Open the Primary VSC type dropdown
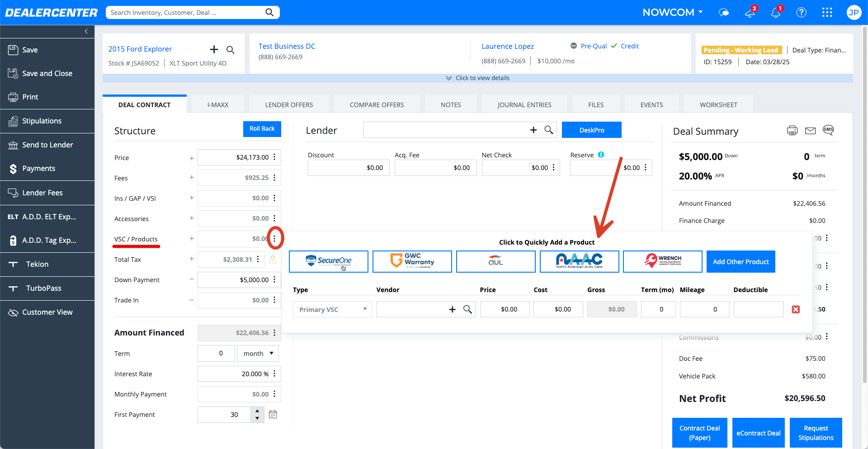The height and width of the screenshot is (449, 868). [333, 309]
